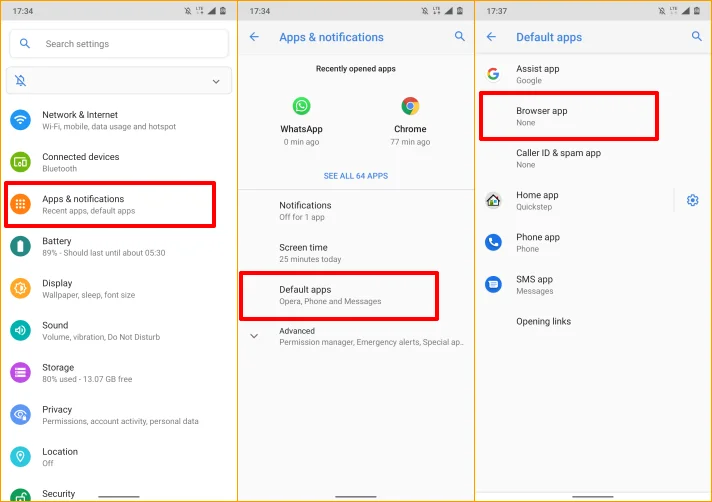The image size is (712, 502).
Task: Tap the Connected devices green icon
Action: click(20, 162)
